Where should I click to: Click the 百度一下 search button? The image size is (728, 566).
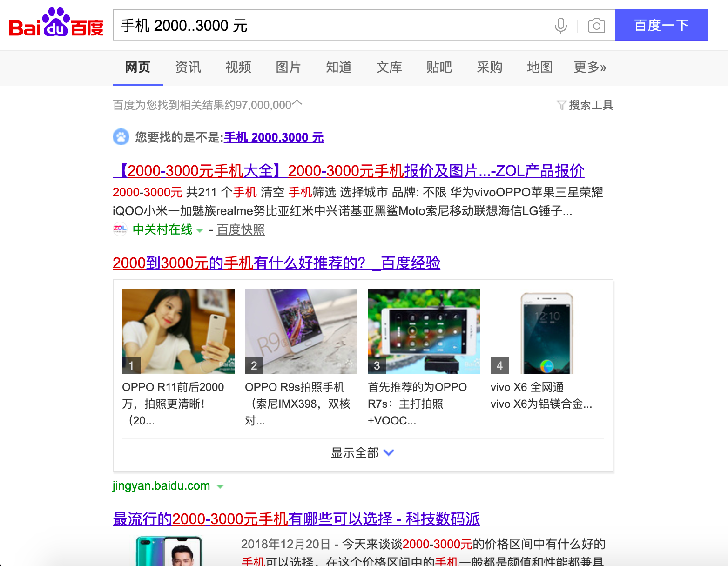(x=661, y=25)
